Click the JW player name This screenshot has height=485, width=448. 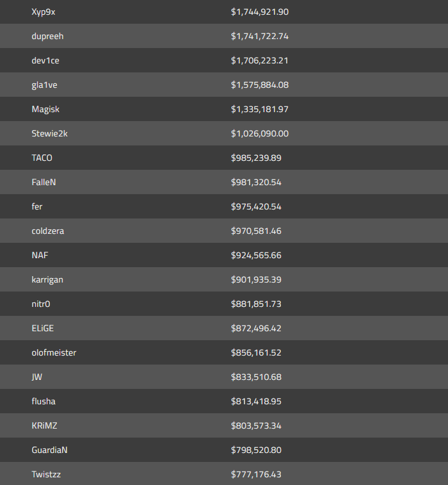(36, 377)
